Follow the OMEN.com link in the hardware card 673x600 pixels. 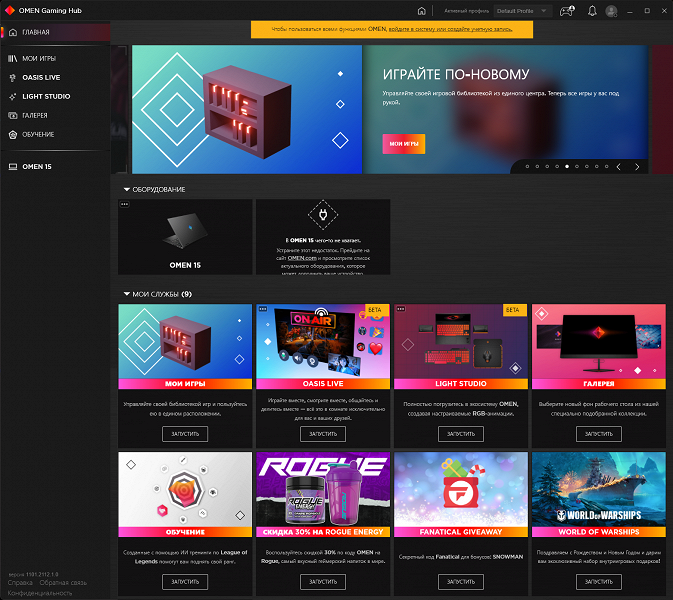pyautogui.click(x=302, y=258)
